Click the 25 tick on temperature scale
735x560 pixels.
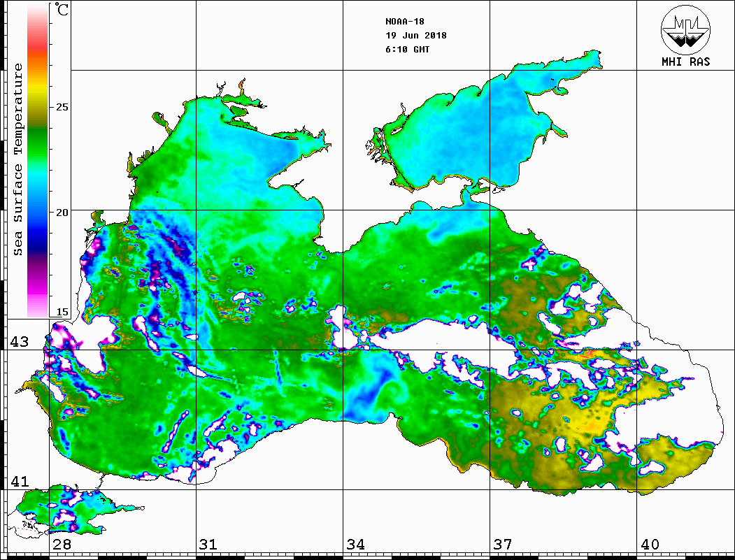(62, 107)
